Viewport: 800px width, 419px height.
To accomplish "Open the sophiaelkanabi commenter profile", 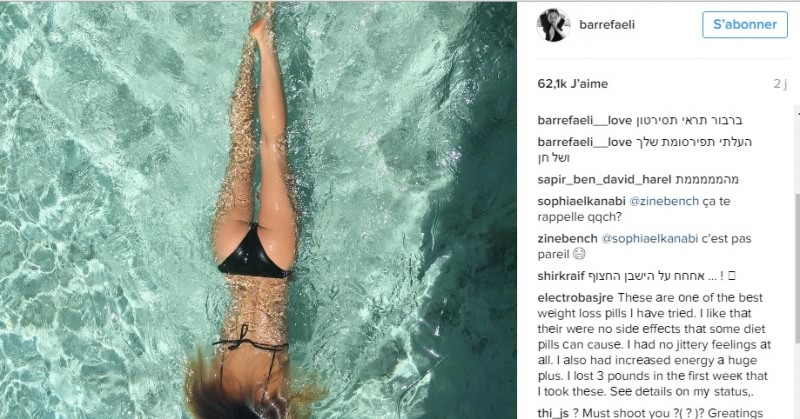I will point(581,201).
